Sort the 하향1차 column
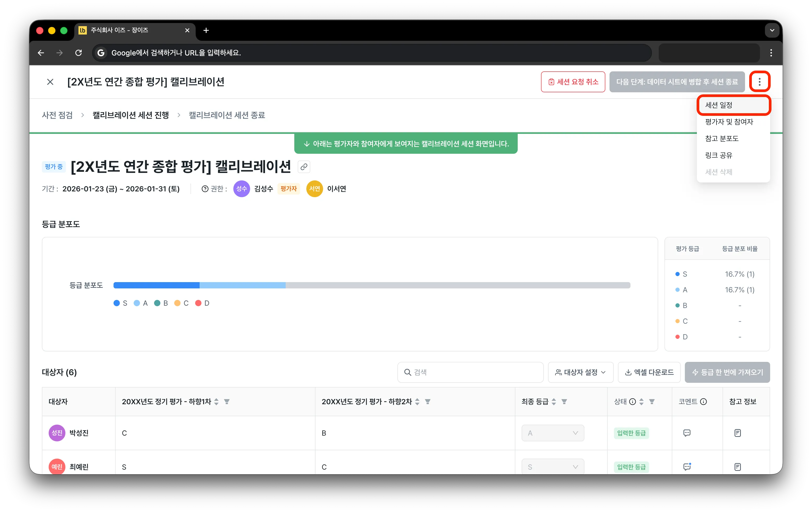The width and height of the screenshot is (812, 513). tap(217, 401)
